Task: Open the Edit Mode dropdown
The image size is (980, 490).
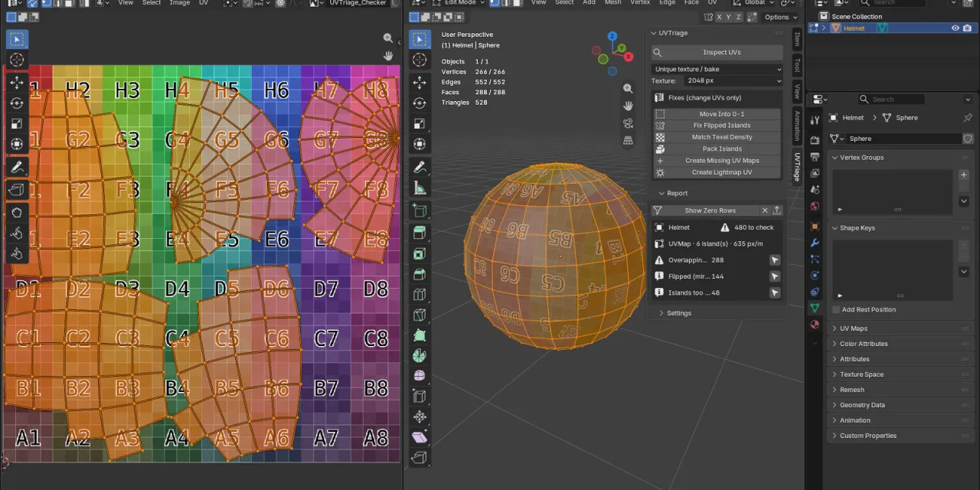Action: 460,3
